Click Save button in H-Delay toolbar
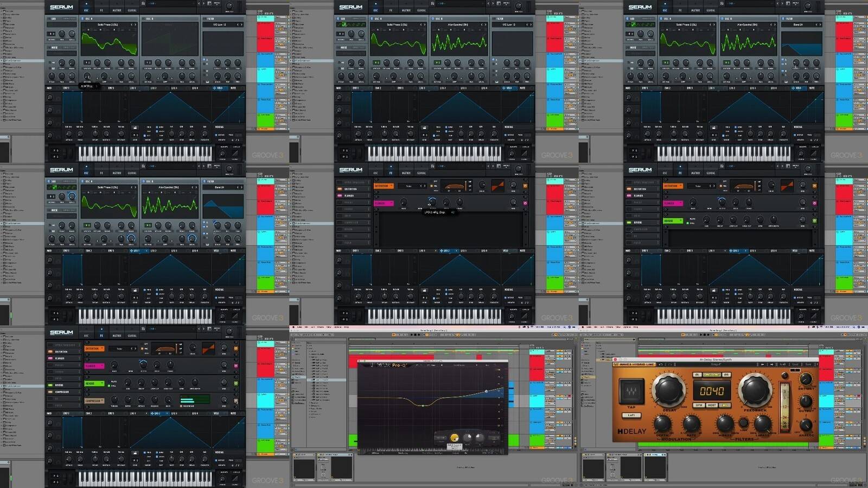This screenshot has width=868, height=488. click(808, 364)
